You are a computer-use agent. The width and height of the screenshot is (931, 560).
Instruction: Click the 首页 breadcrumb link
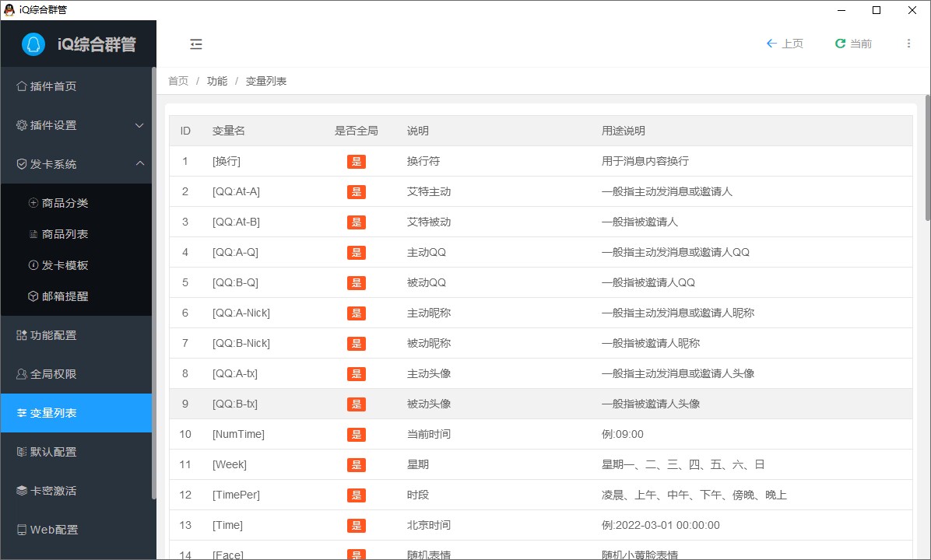178,81
